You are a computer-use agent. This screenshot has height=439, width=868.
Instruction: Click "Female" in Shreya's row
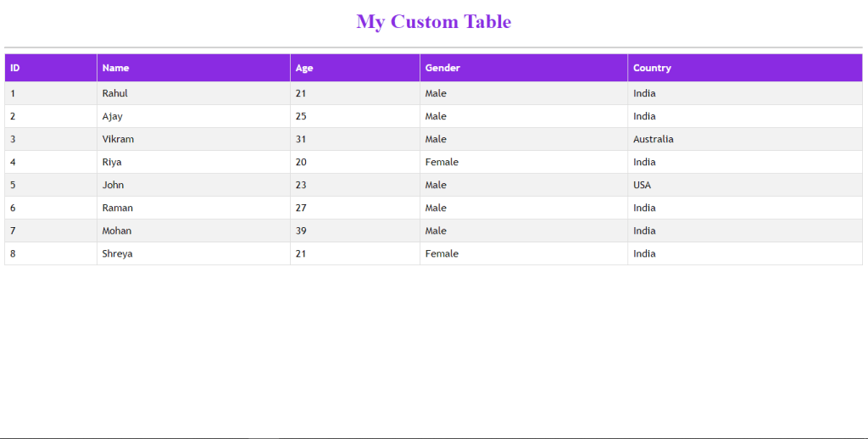(524, 253)
